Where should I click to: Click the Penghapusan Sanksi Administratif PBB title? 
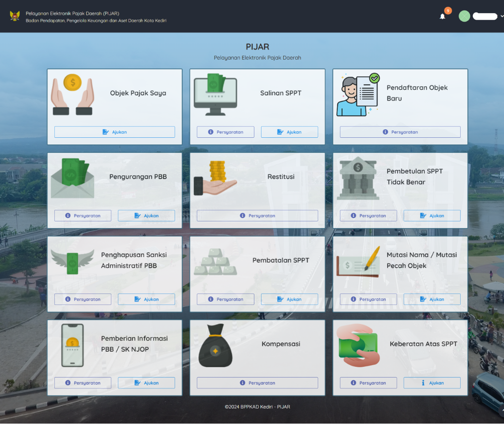[134, 260]
